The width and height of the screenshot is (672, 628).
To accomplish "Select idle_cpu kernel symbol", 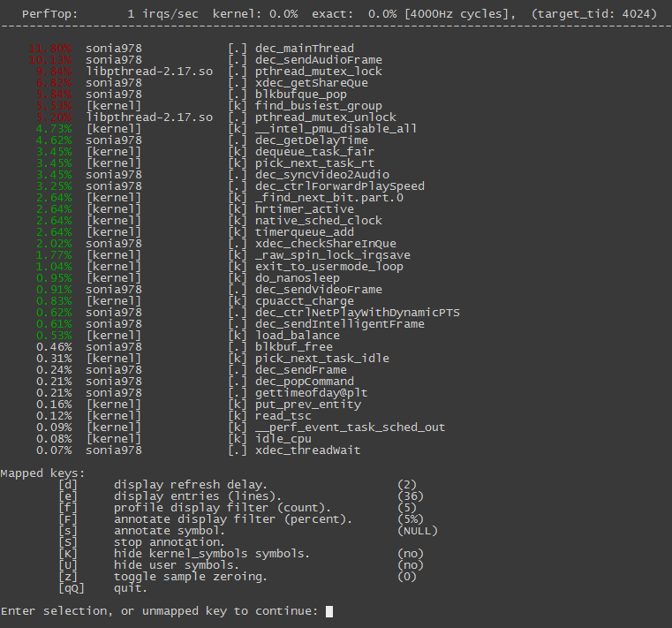I will point(283,439).
